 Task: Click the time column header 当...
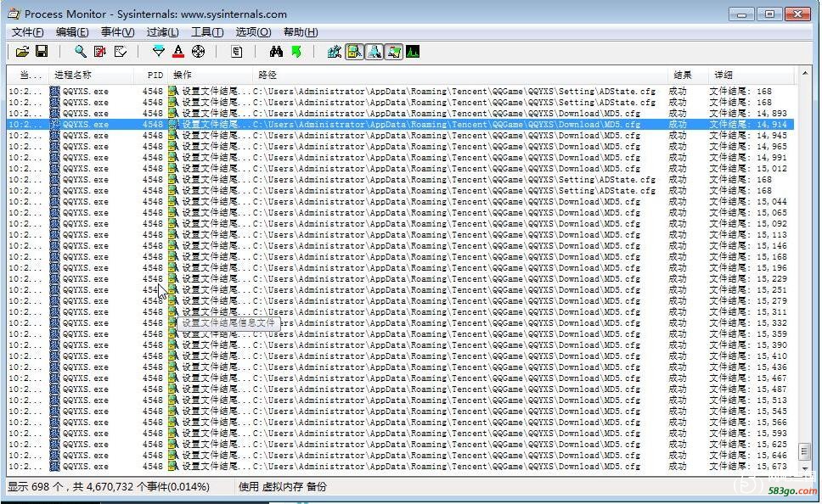click(x=28, y=75)
